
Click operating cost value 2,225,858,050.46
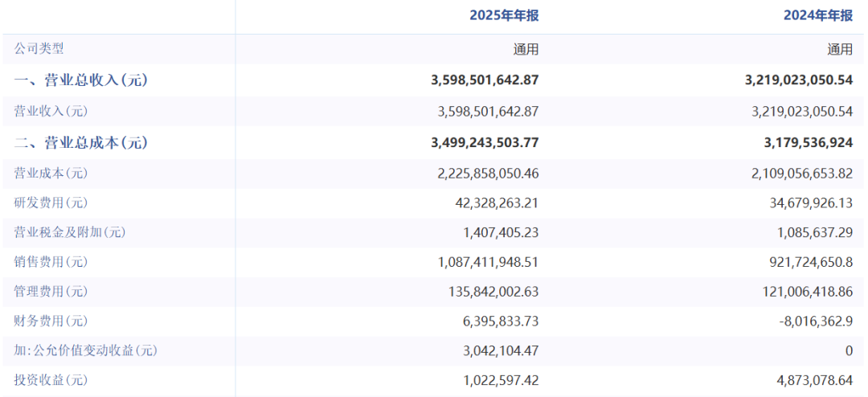(x=488, y=174)
